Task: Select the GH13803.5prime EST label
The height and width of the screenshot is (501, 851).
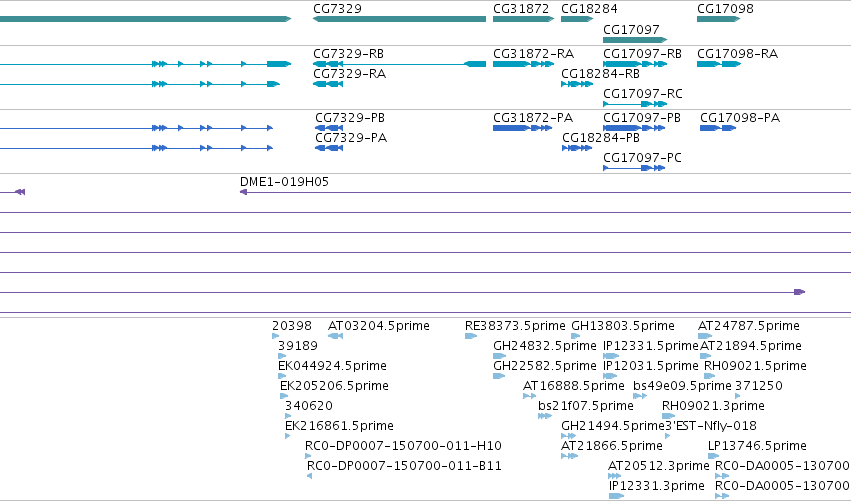Action: (x=623, y=326)
